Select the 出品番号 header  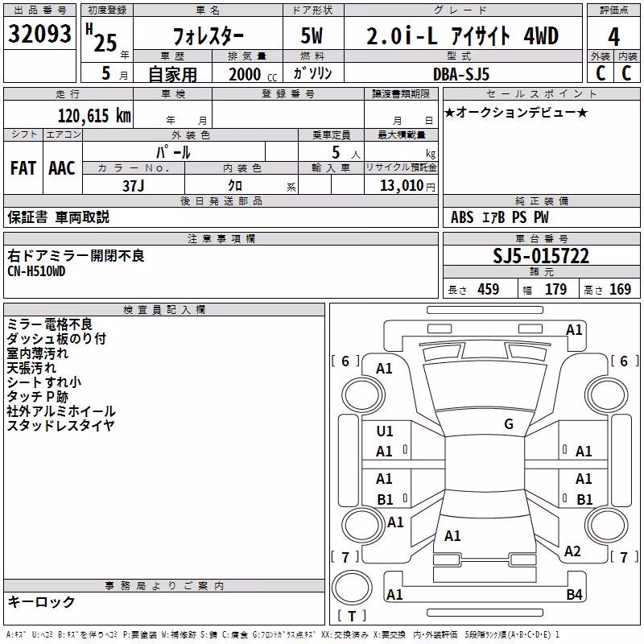39,10
